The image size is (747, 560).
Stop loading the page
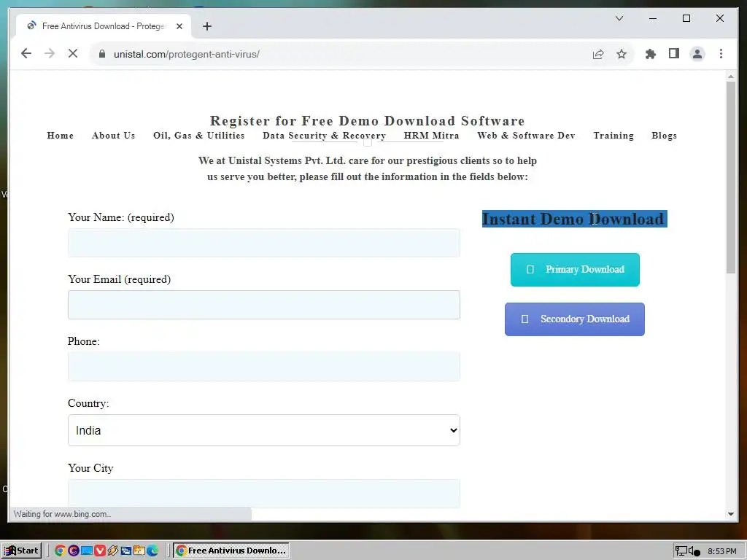point(73,54)
